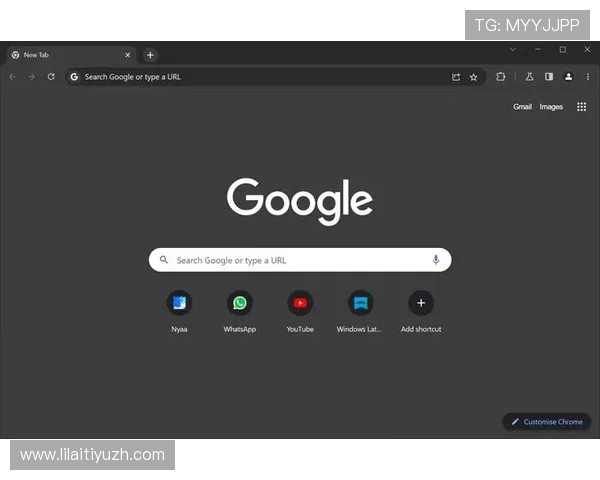Bookmark this tab with the star icon
Viewport: 600px width, 480px height.
tap(474, 77)
